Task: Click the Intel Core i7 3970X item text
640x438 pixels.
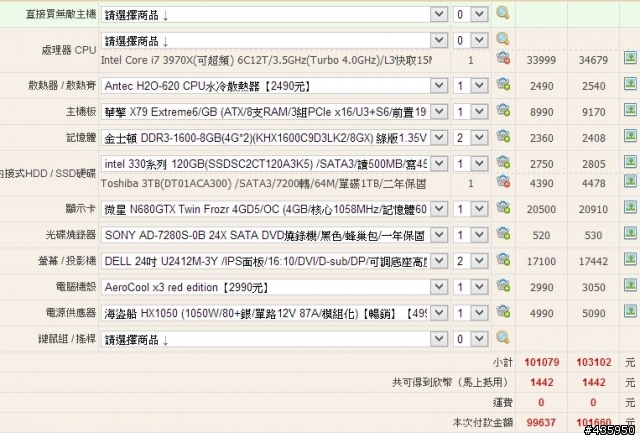Action: click(x=266, y=60)
